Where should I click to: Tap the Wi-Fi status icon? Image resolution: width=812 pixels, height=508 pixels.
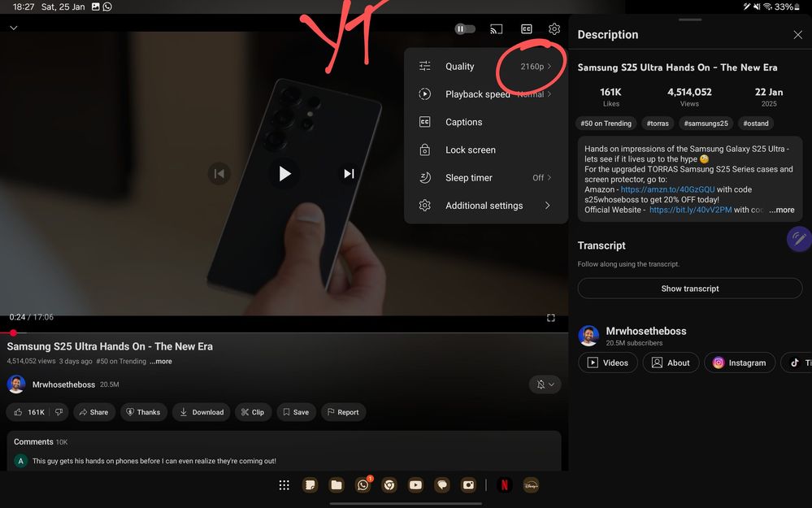(x=768, y=7)
